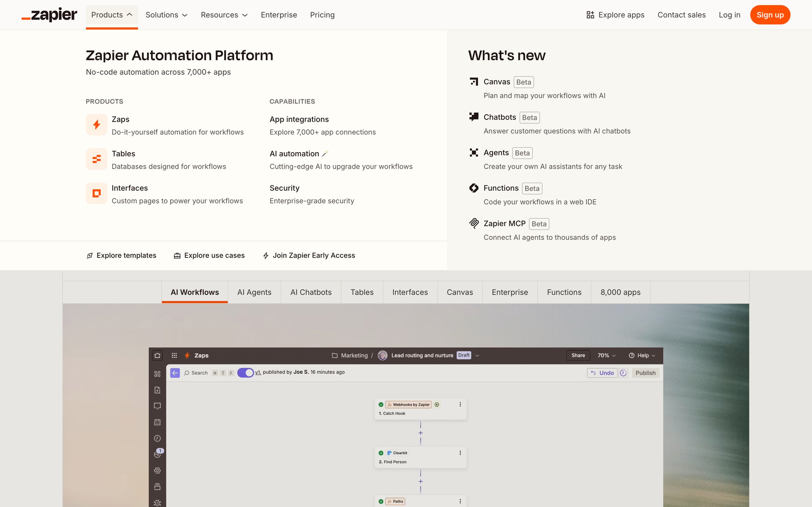Switch to the AI Agents tab
Screen dimensions: 812x507
coord(254,292)
